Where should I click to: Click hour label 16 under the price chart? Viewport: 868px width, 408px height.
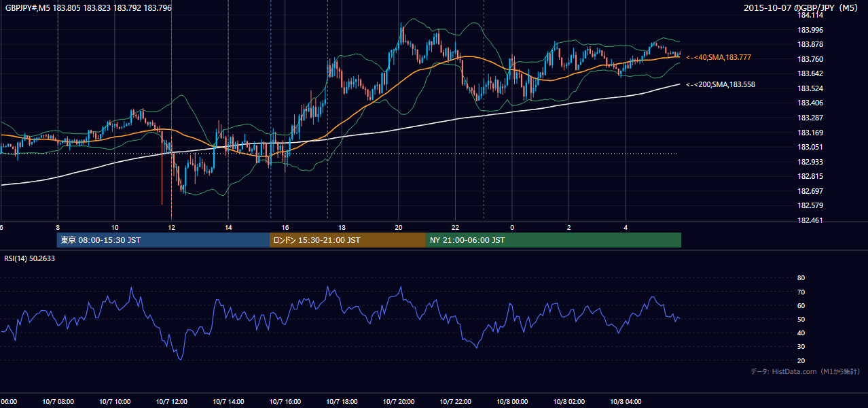[x=285, y=227]
